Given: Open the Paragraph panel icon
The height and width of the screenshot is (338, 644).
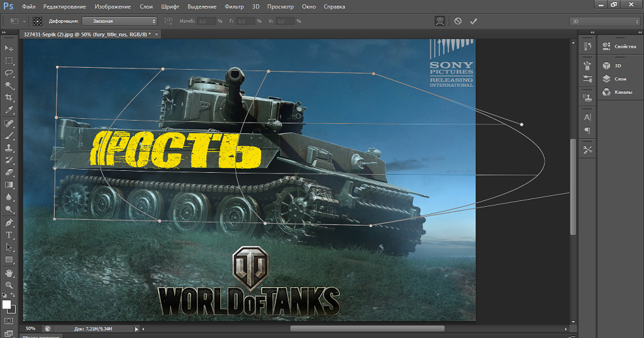Looking at the screenshot, I should click(588, 131).
